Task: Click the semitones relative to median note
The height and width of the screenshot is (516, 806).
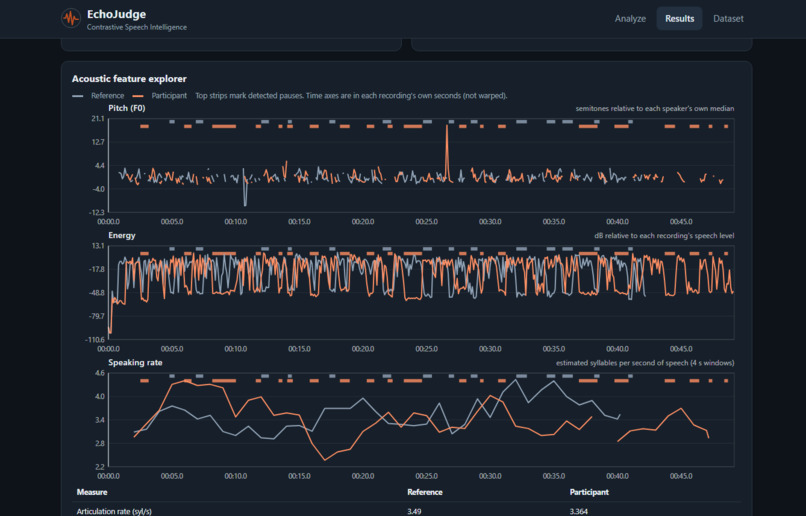Action: point(655,108)
